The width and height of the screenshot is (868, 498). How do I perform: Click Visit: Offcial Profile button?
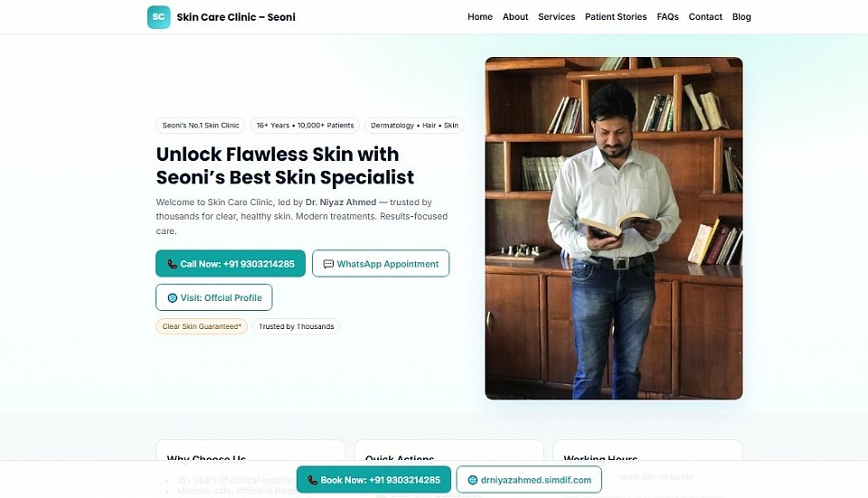(214, 297)
